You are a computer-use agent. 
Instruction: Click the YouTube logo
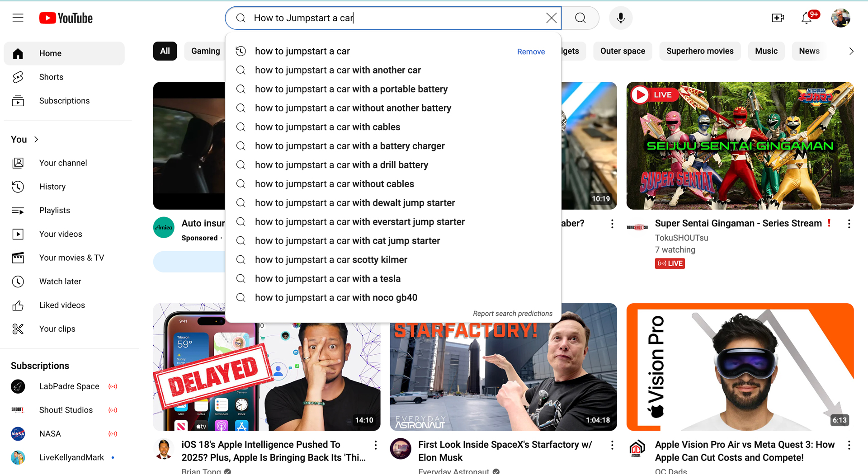[x=66, y=18]
